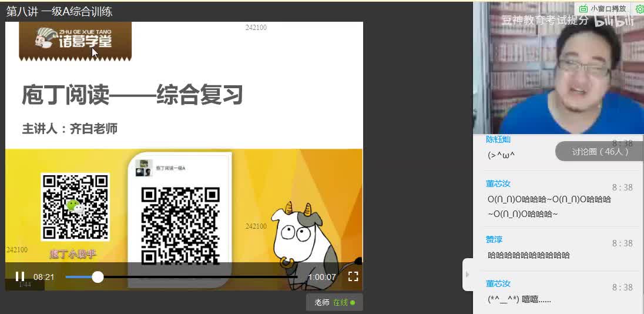Image resolution: width=644 pixels, height=314 pixels.
Task: Click the small avatar in the group card
Action: pyautogui.click(x=144, y=168)
